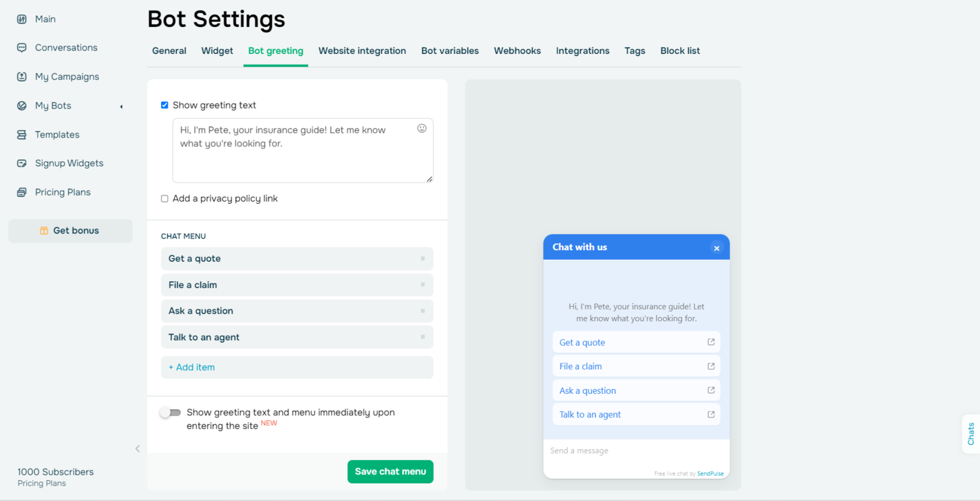Click the My Campaigns sidebar icon
The height and width of the screenshot is (501, 980).
coord(22,77)
